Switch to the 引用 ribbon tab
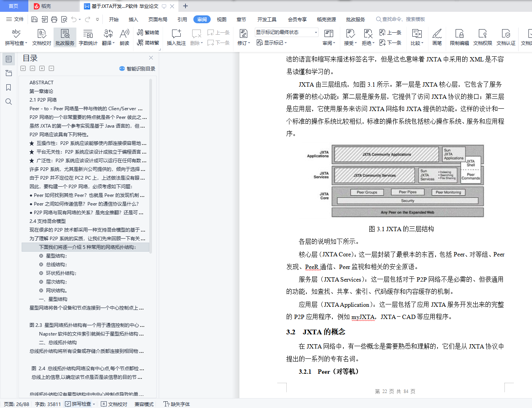This screenshot has width=532, height=408. pyautogui.click(x=182, y=19)
